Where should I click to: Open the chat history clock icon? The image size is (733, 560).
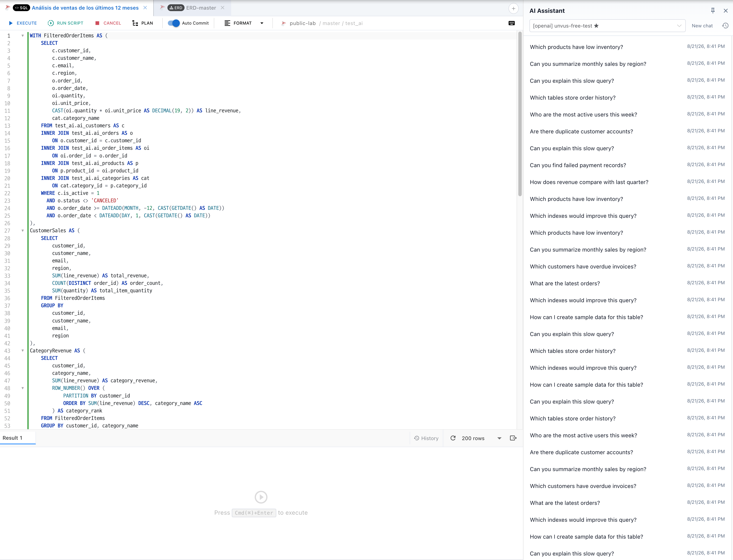[x=725, y=26]
